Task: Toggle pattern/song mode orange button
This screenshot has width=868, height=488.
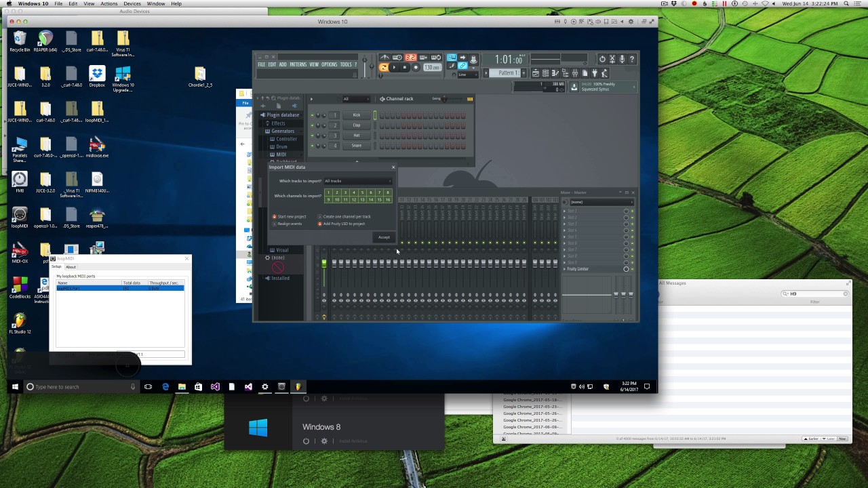Action: pyautogui.click(x=384, y=67)
